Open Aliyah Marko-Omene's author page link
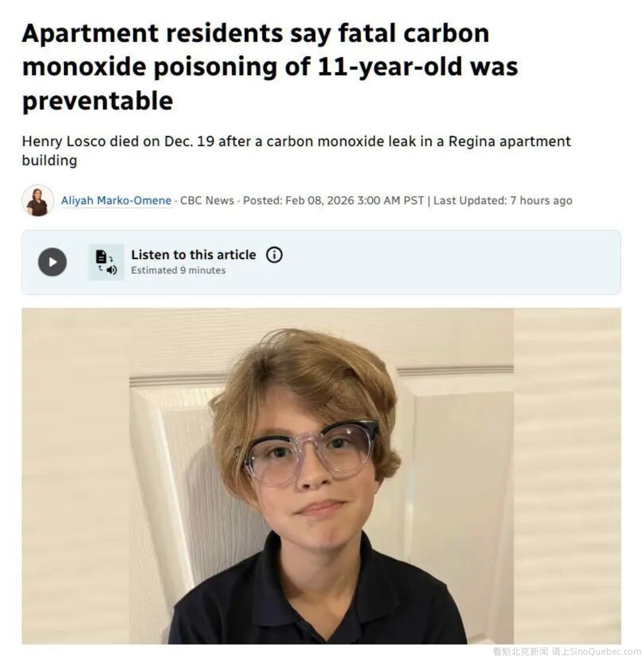The image size is (644, 659). pos(116,200)
